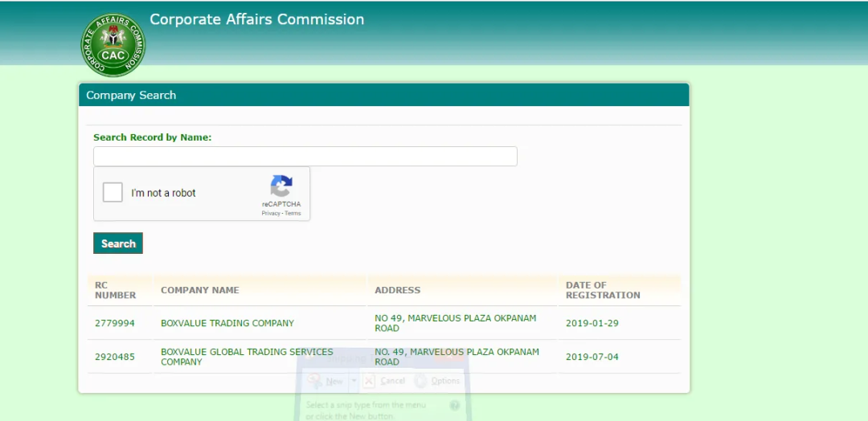Select RC number 2779994
868x421 pixels.
click(x=115, y=324)
